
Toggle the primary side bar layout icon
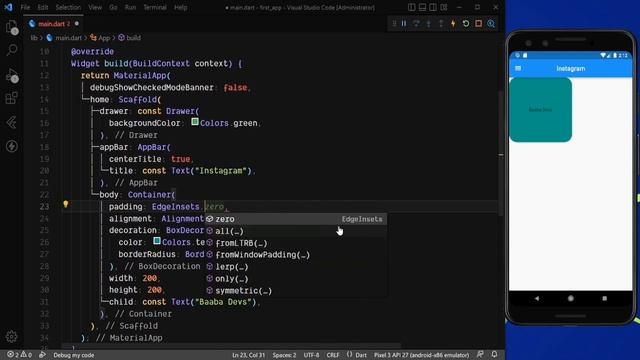pyautogui.click(x=412, y=7)
